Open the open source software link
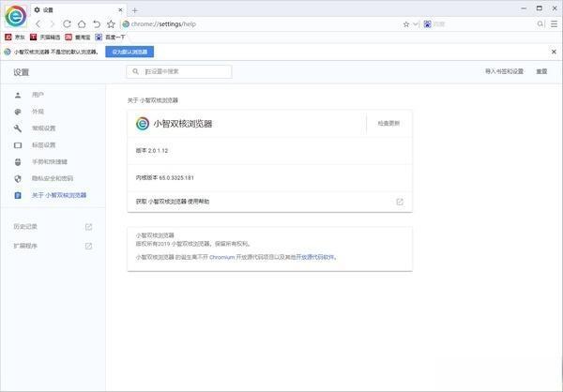The image size is (563, 392). (315, 257)
